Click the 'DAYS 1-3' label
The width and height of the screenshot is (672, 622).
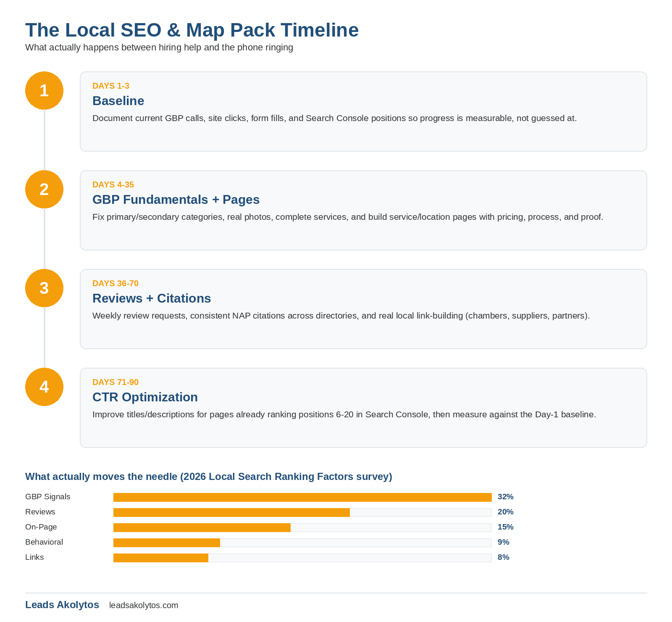pyautogui.click(x=111, y=86)
